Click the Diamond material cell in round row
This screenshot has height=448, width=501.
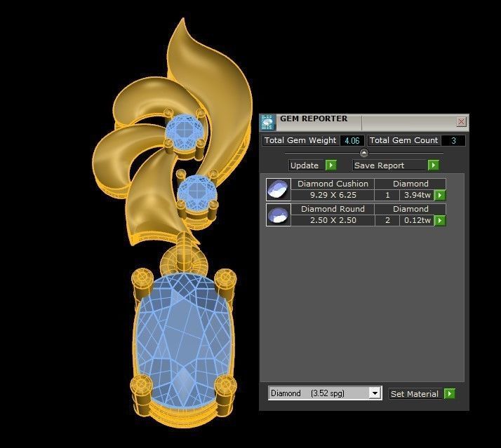410,209
